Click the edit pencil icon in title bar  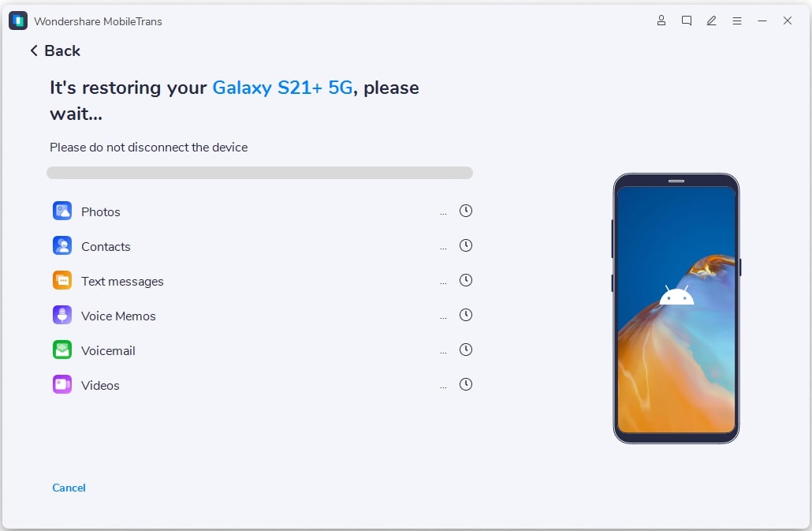point(712,21)
